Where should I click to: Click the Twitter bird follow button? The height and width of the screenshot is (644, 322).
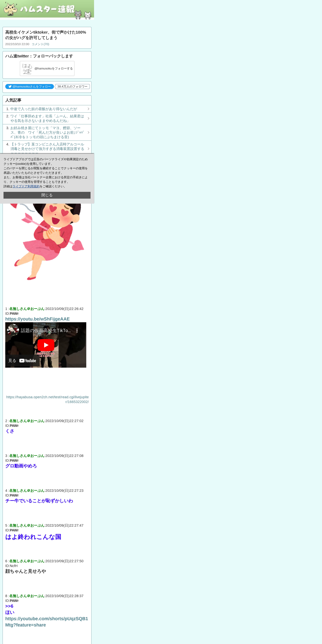click(x=30, y=87)
